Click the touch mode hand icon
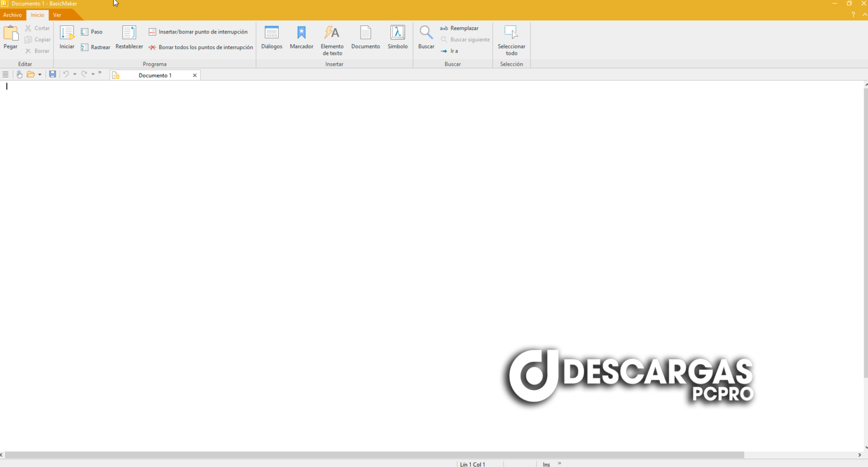This screenshot has width=868, height=467. click(x=19, y=75)
